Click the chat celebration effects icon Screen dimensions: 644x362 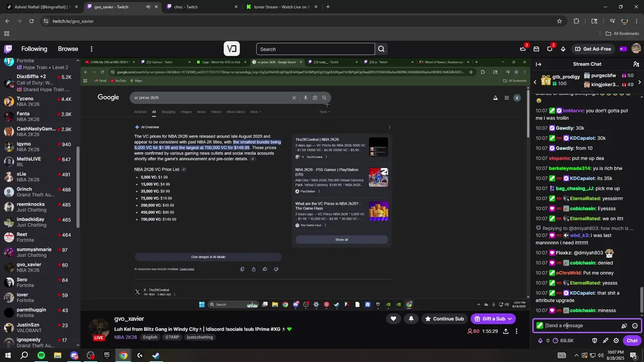pos(624,326)
